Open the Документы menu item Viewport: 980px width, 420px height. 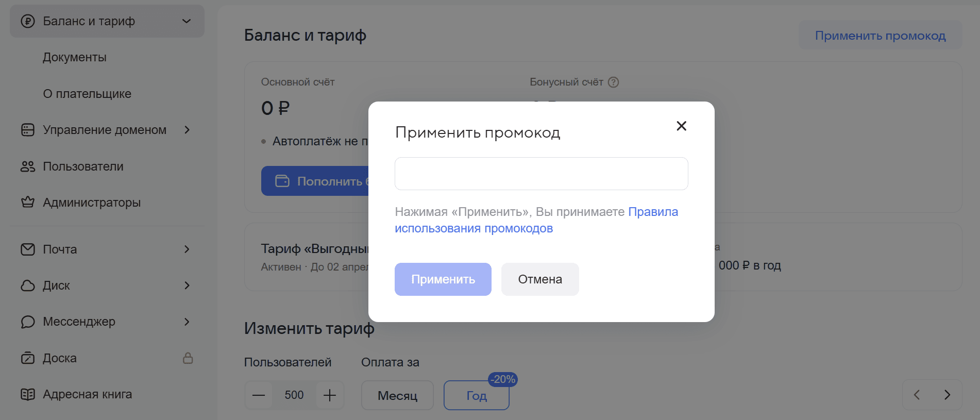click(x=75, y=57)
